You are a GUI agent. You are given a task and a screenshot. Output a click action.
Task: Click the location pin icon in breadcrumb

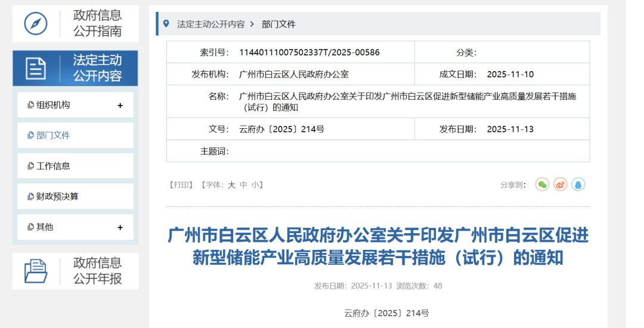point(166,24)
